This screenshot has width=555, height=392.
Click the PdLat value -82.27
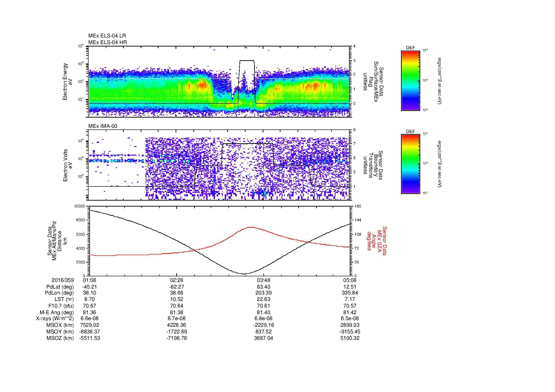click(x=177, y=287)
